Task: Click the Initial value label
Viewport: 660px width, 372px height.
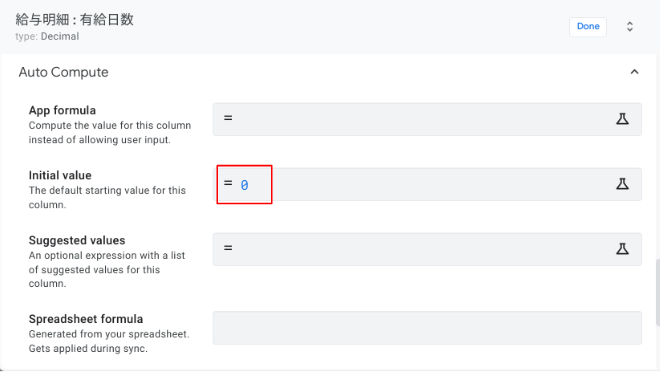Action: coord(60,175)
